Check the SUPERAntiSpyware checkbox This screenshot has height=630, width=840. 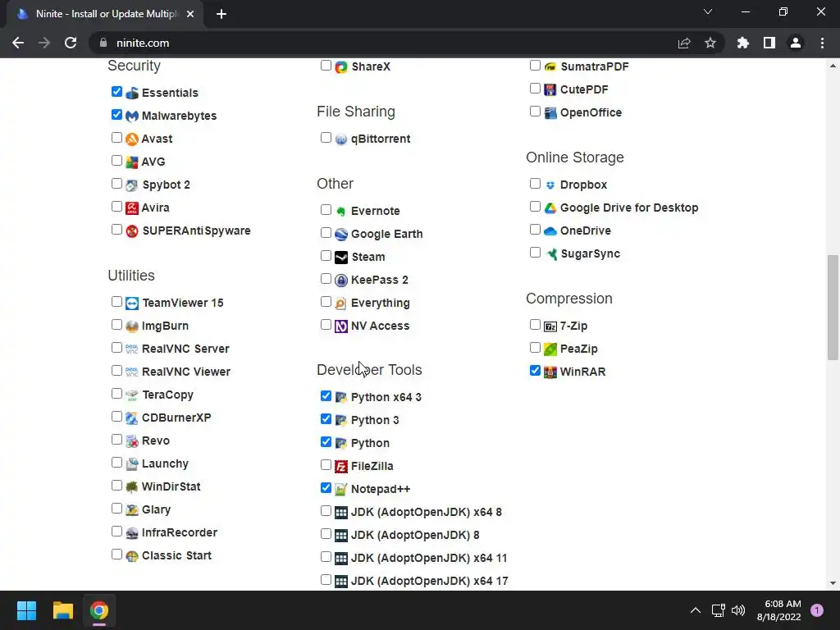pos(116,230)
